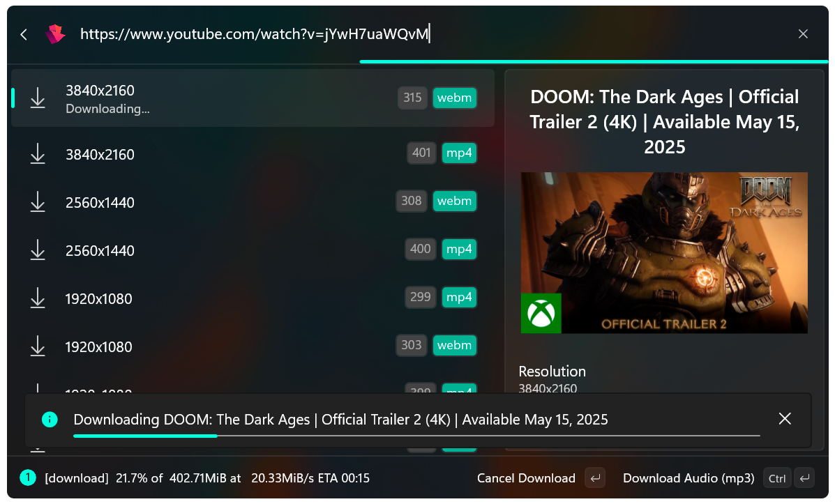835x504 pixels.
Task: Dismiss the Downloading DOOM notification
Action: [x=784, y=418]
